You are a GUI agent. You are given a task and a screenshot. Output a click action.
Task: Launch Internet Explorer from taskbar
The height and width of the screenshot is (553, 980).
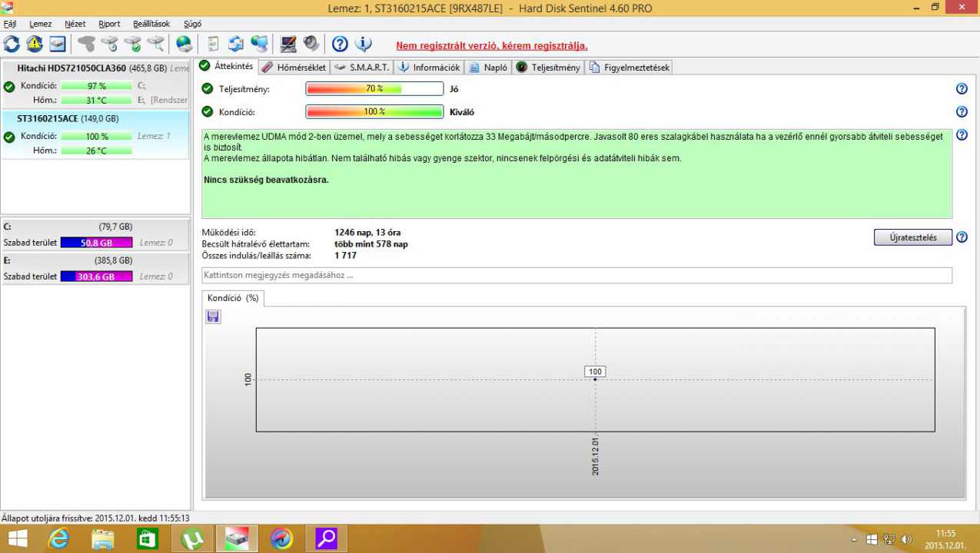click(x=58, y=539)
